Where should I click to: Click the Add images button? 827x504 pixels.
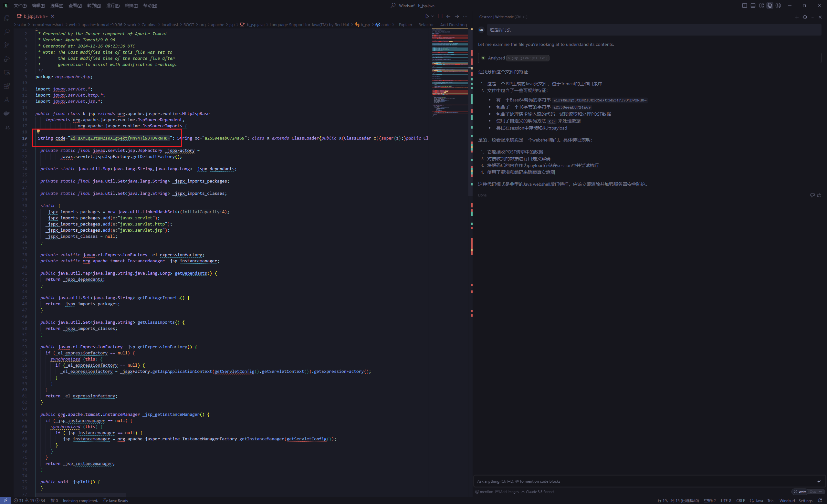(x=507, y=492)
